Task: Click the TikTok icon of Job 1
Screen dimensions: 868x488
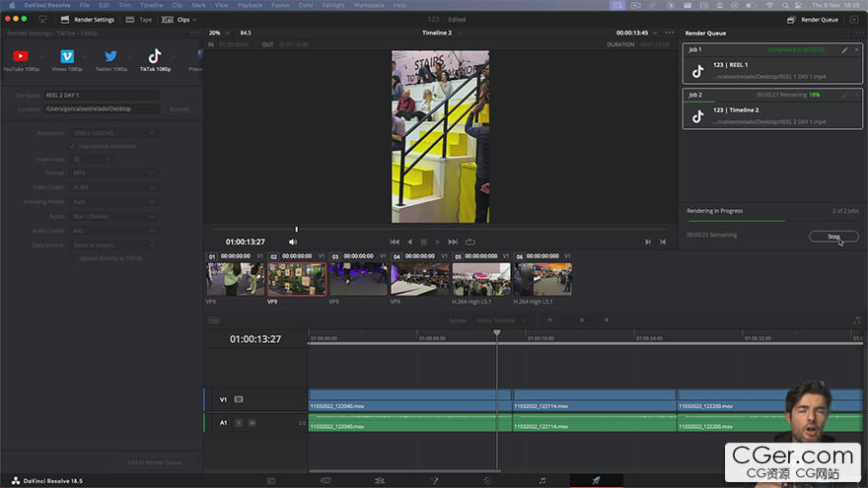Action: coord(698,71)
